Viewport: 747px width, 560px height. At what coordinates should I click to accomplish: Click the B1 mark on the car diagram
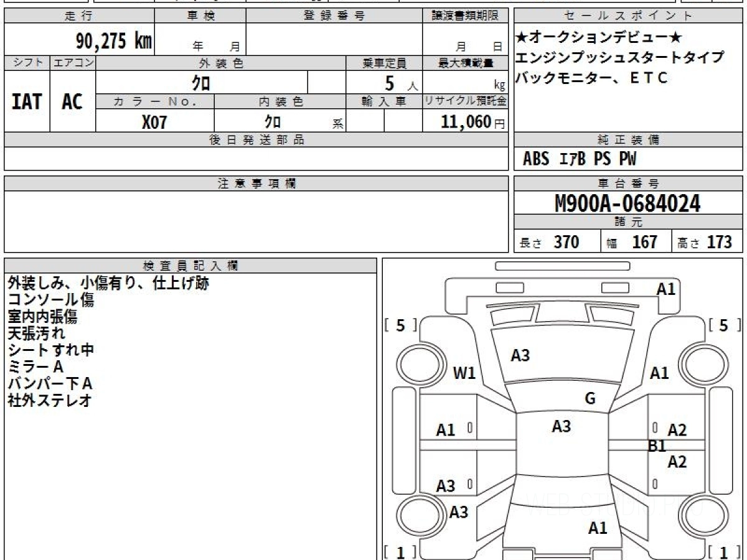[657, 446]
